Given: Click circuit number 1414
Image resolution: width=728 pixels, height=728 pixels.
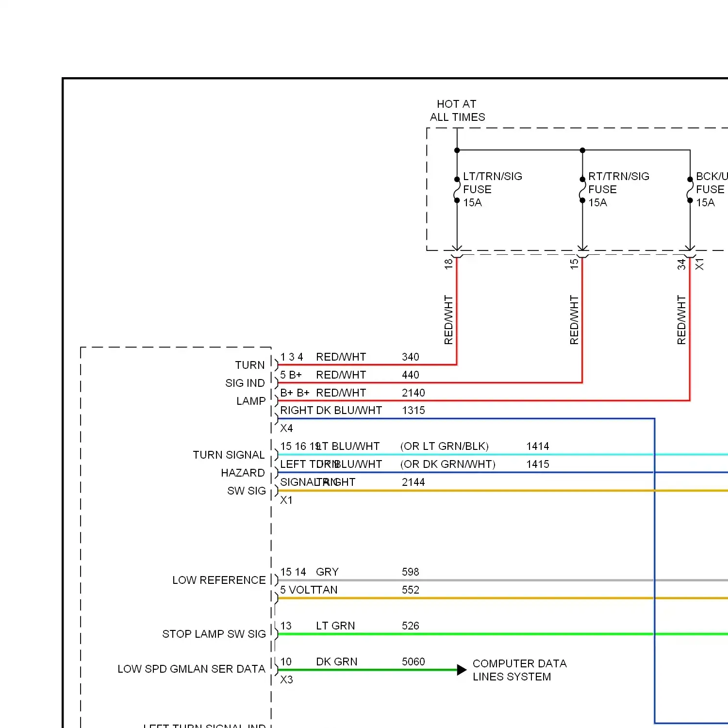Looking at the screenshot, I should [x=538, y=446].
